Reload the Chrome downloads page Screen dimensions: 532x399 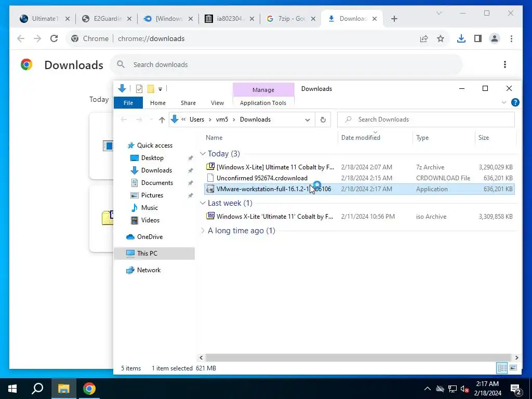tap(54, 38)
